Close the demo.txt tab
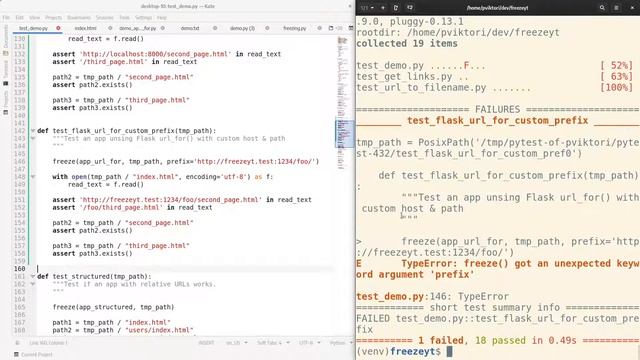 click(215, 28)
